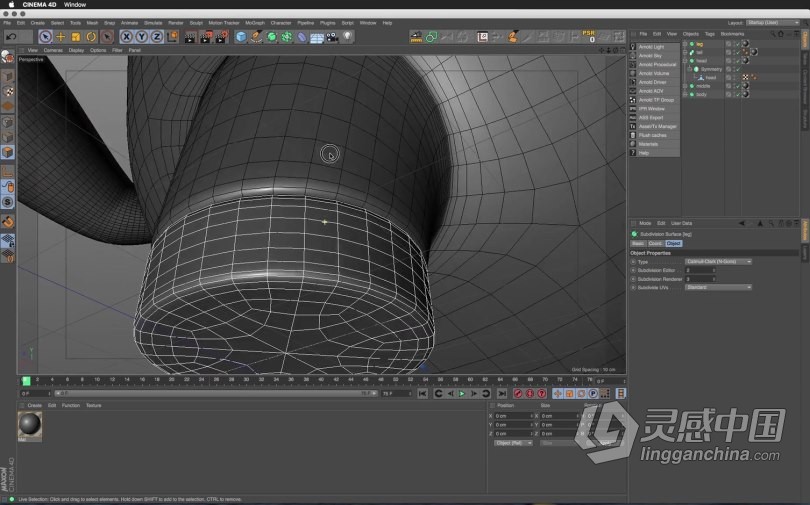Toggle the X axis lock
Viewport: 810px width, 505px height.
pos(126,37)
